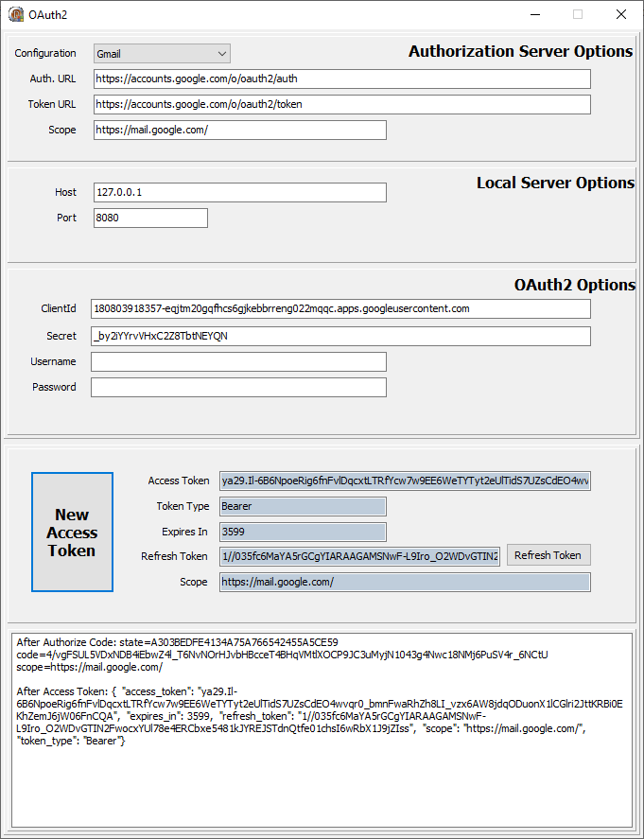
Task: Click the Configuration label
Action: pyautogui.click(x=45, y=54)
